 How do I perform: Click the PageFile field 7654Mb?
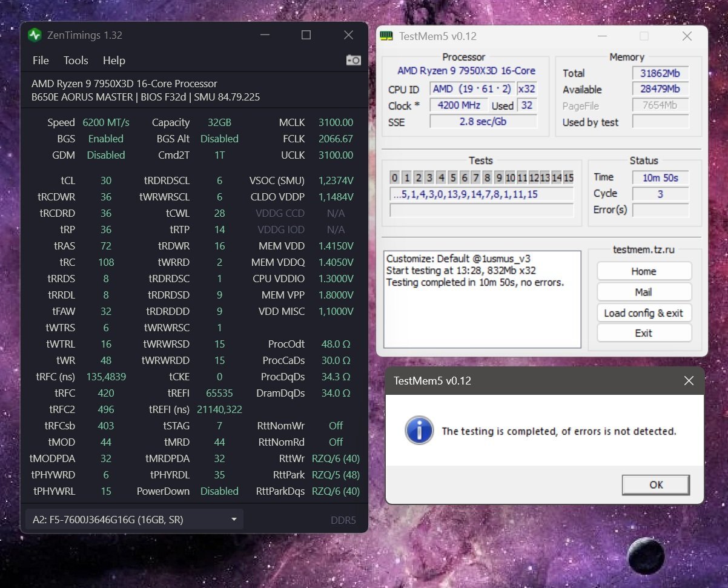point(661,105)
